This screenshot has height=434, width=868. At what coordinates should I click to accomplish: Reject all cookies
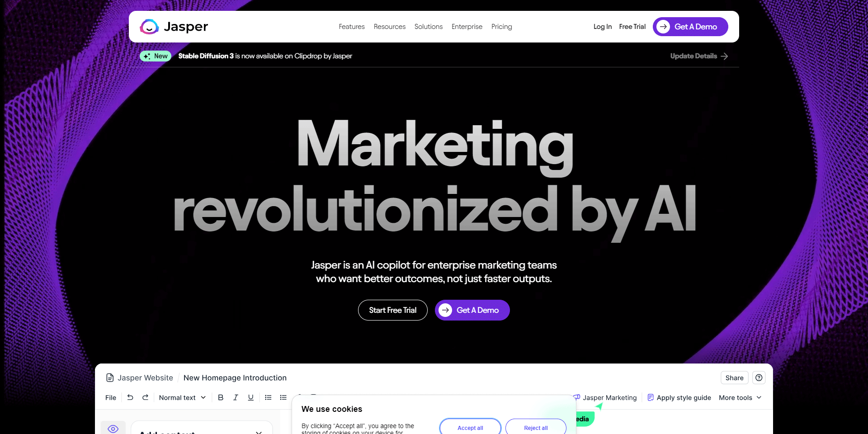pos(536,428)
